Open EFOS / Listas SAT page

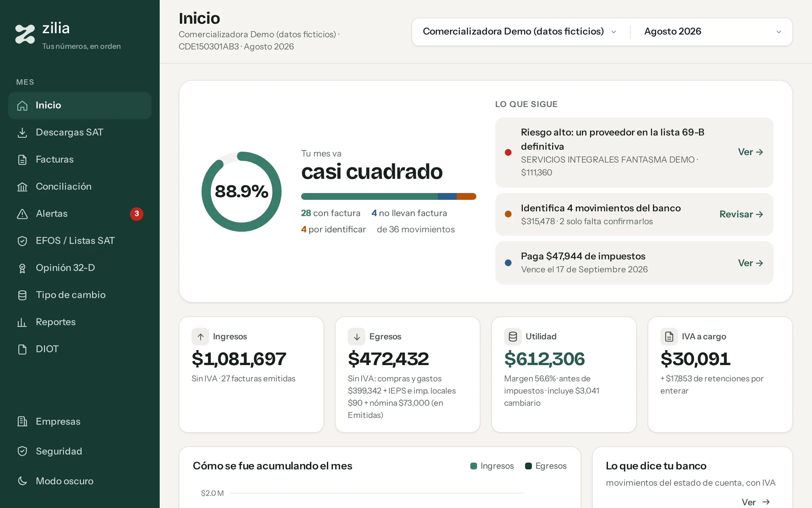click(80, 241)
